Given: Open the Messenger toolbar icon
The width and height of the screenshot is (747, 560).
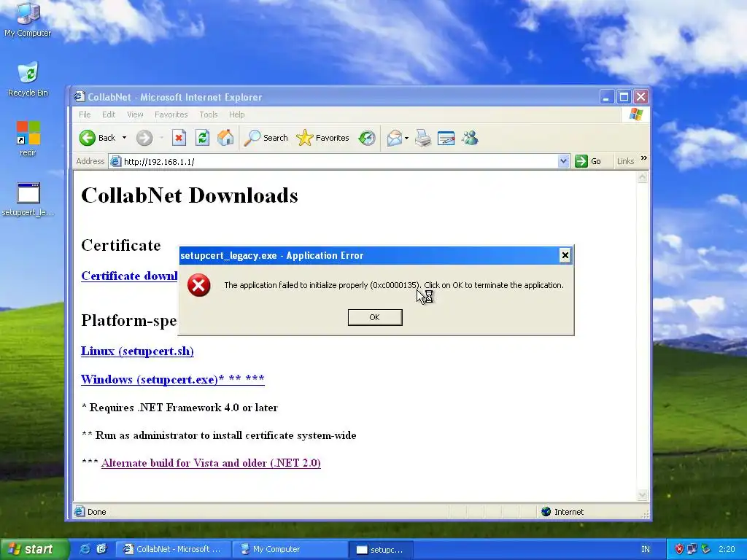Looking at the screenshot, I should [470, 138].
